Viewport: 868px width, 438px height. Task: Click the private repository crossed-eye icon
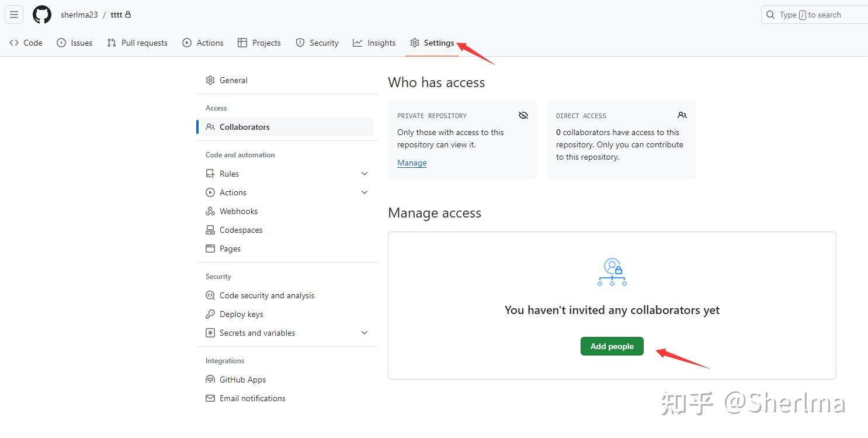tap(523, 115)
